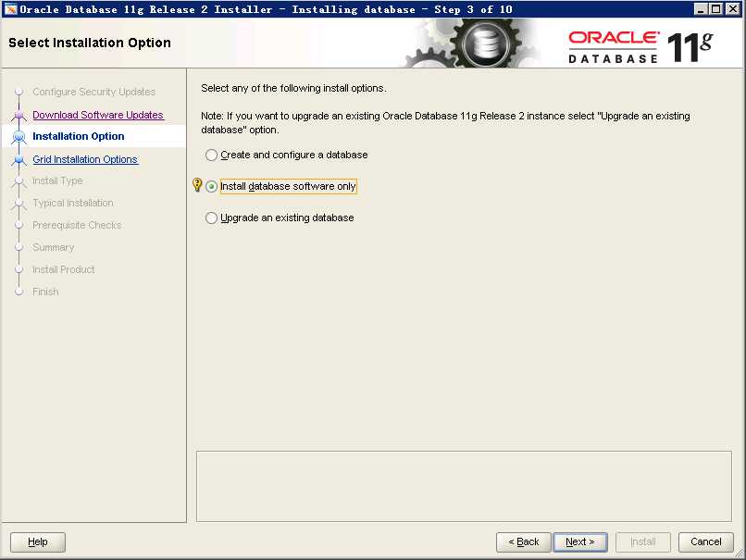Cancel the installer
Image resolution: width=746 pixels, height=560 pixels.
point(706,541)
